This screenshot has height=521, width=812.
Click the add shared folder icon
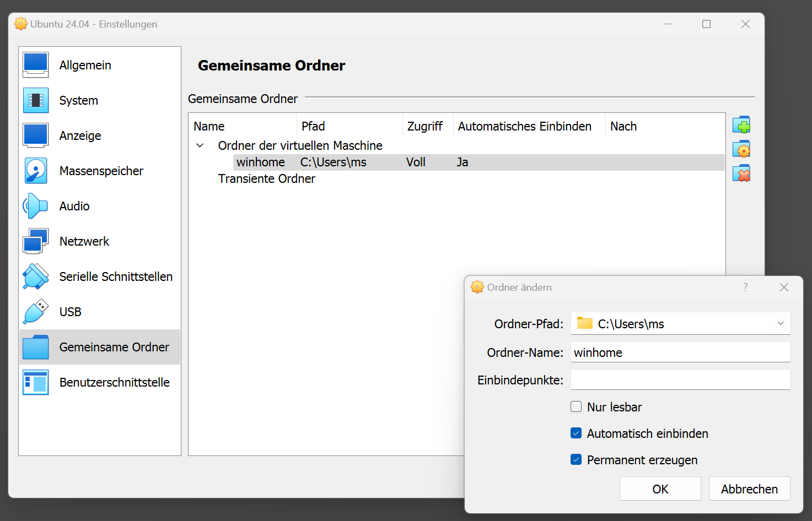(741, 125)
